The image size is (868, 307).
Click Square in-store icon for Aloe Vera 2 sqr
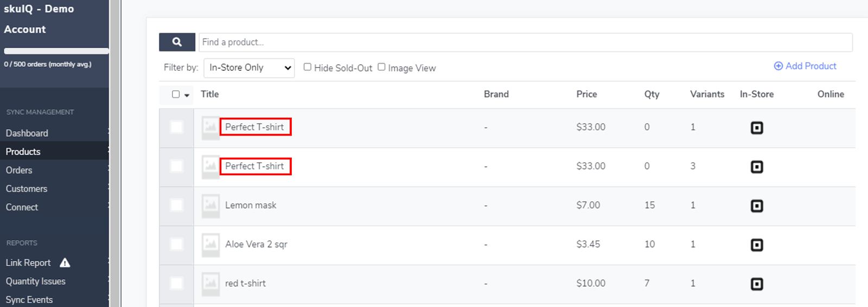coord(757,245)
